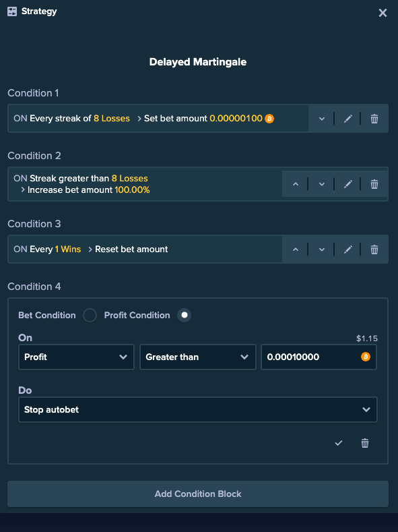The image size is (398, 532).
Task: Delete Condition 4 using trash icon
Action: pos(365,443)
